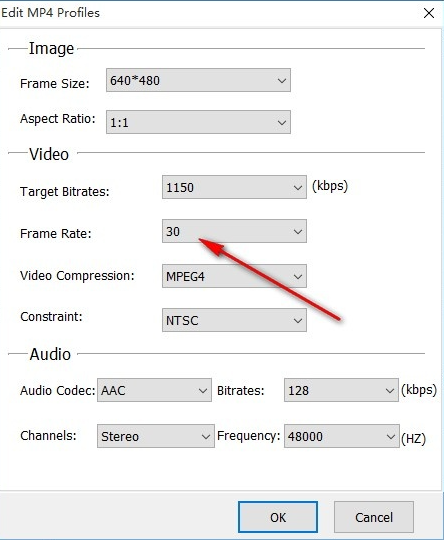Open the Target Bitrates dropdown

point(234,187)
